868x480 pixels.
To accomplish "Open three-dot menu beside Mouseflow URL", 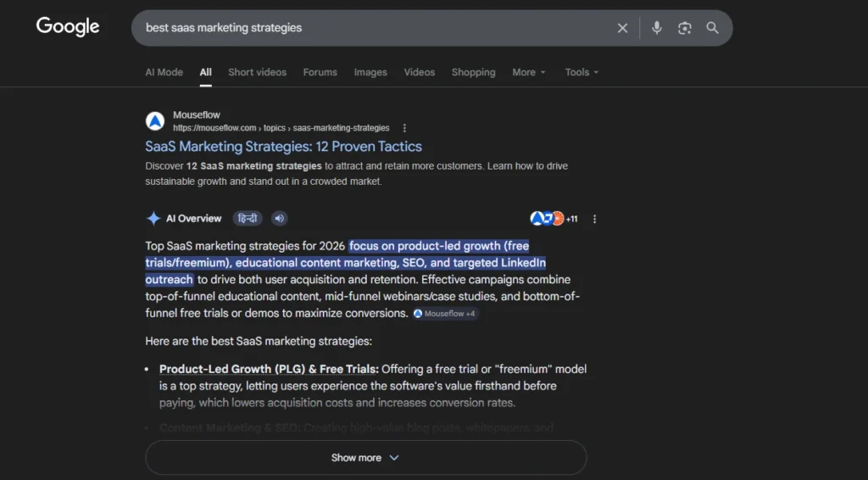I will [404, 128].
